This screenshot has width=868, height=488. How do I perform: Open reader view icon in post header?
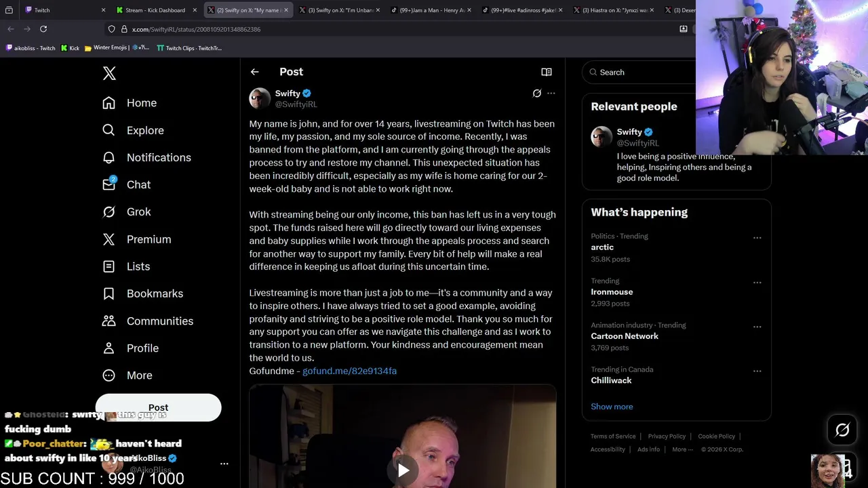coord(547,72)
